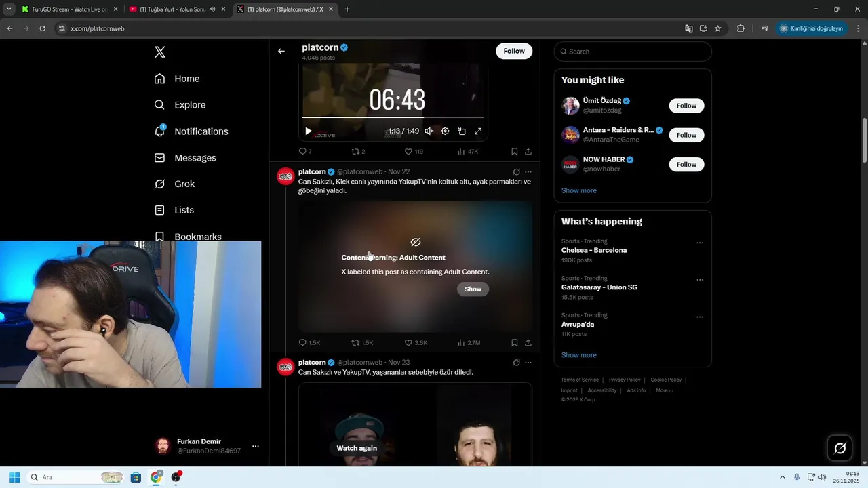Screen dimensions: 868x488
Task: Open browser extensions puzzle icon
Action: (x=741, y=28)
